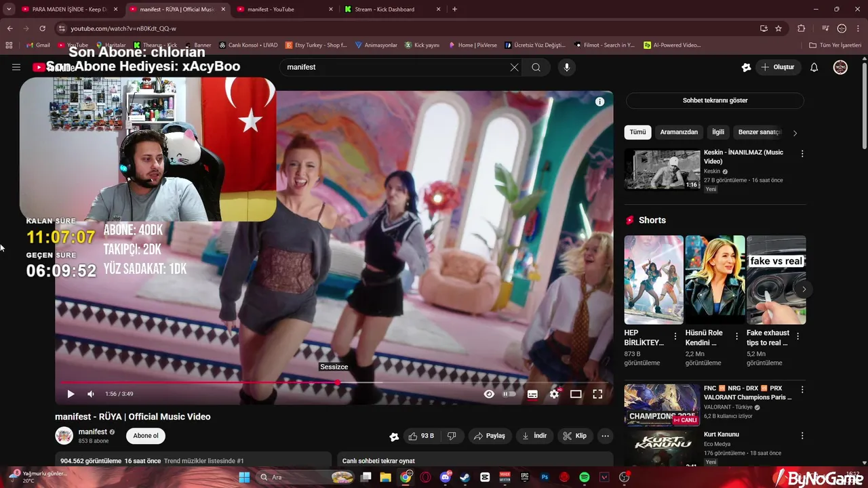
Task: Bookmark this page with star icon
Action: click(x=778, y=28)
